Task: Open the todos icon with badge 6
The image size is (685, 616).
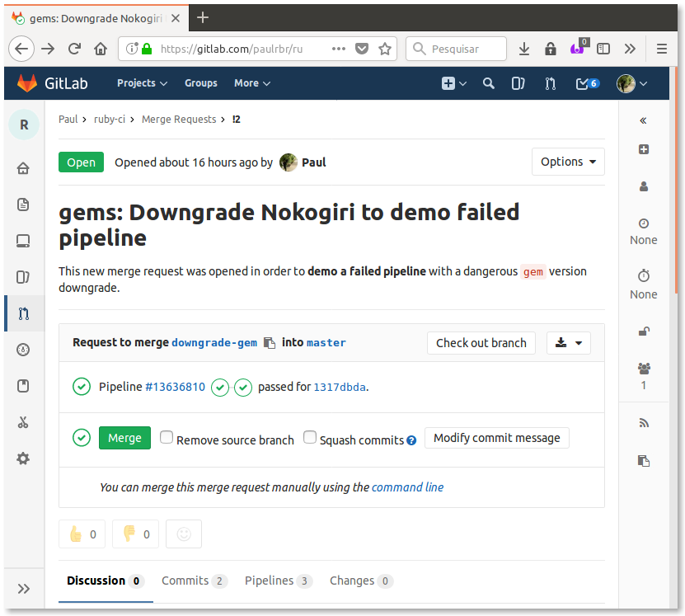Action: [587, 83]
